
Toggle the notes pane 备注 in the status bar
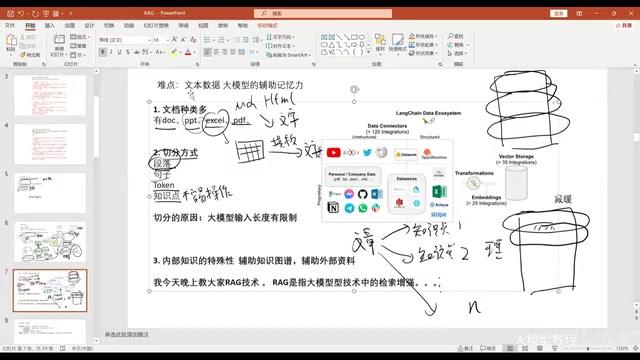465,348
